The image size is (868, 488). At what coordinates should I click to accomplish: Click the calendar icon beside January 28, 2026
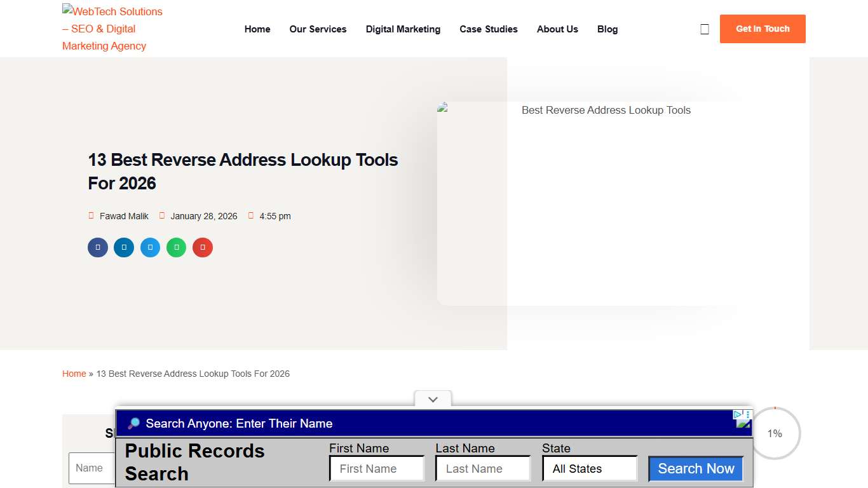162,215
